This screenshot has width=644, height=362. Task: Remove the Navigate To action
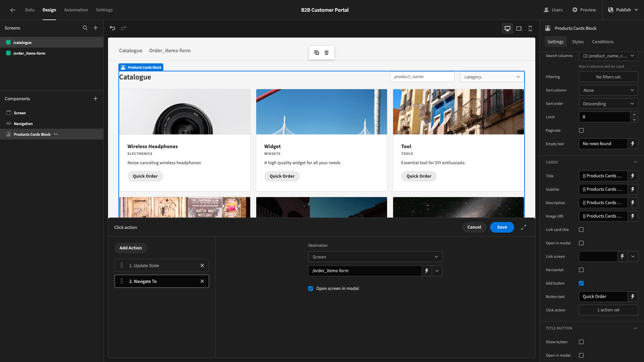(x=202, y=281)
